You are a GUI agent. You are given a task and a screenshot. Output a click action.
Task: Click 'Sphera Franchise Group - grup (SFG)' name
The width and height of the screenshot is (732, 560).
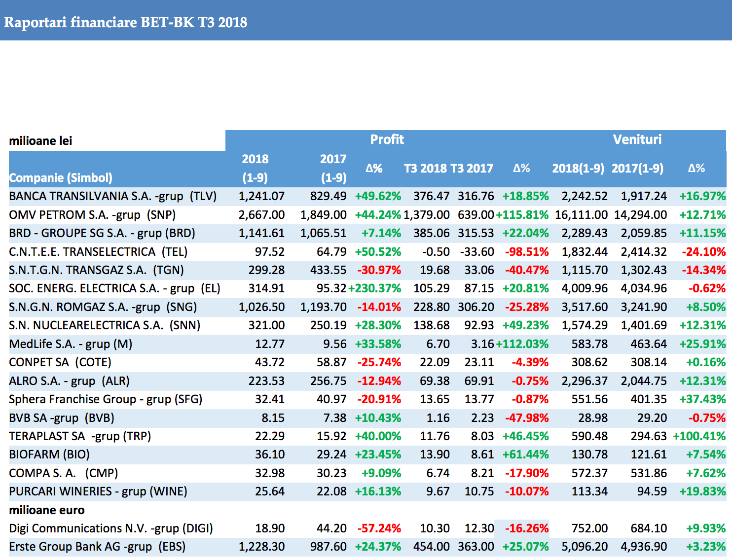[x=106, y=399]
